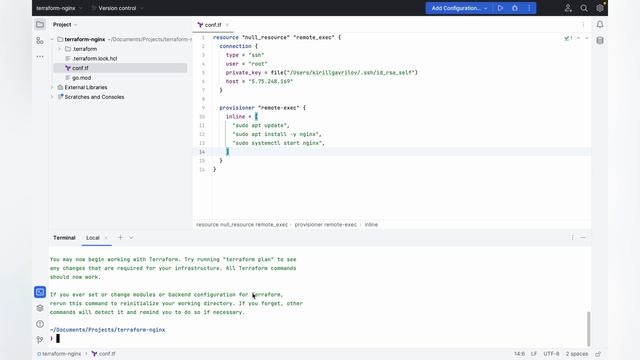Viewport: 640px width, 360px height.
Task: Toggle read-only lock in status bar
Action: tap(598, 354)
